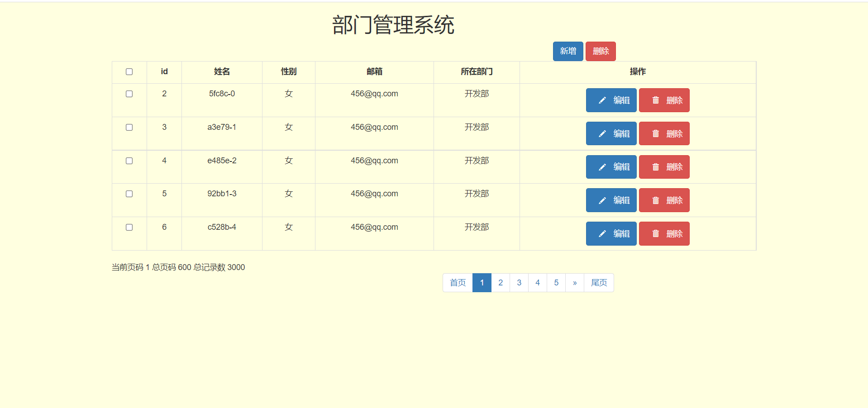The height and width of the screenshot is (408, 868).
Task: Click the top red 删除 batch button
Action: [601, 51]
